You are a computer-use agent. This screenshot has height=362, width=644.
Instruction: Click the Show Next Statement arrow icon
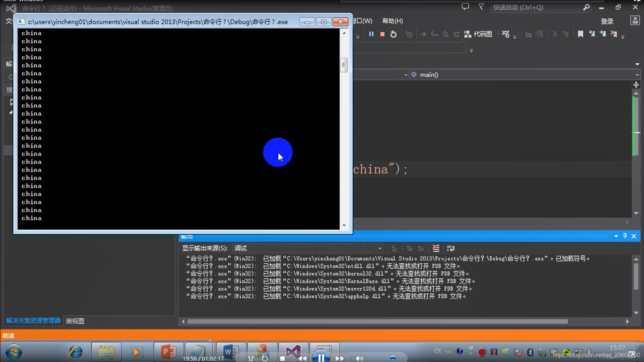[423, 34]
